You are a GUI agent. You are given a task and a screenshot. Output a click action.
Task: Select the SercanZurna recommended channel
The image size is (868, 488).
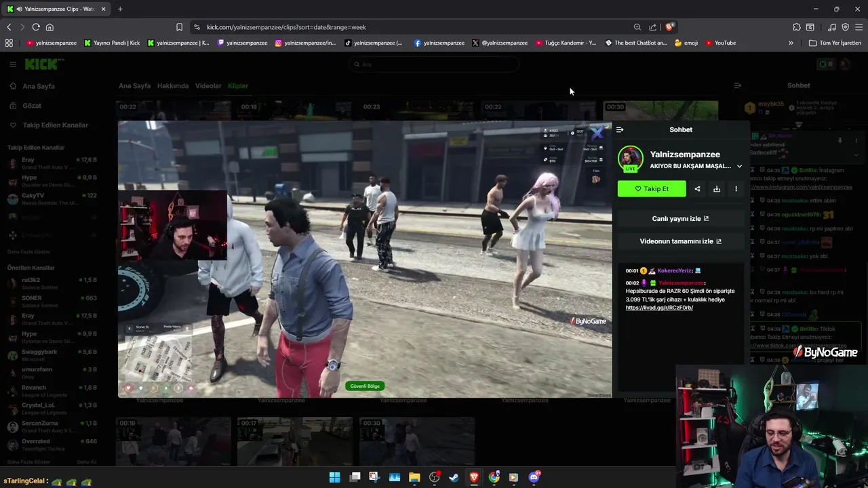click(53, 427)
